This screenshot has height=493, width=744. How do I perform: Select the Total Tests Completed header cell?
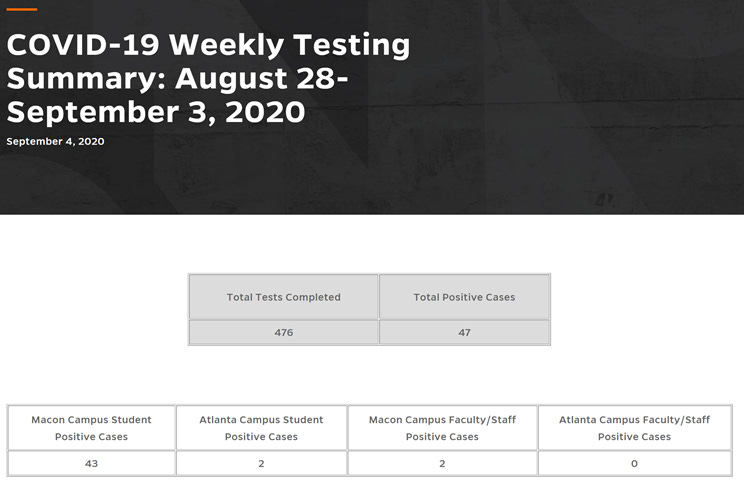(284, 297)
